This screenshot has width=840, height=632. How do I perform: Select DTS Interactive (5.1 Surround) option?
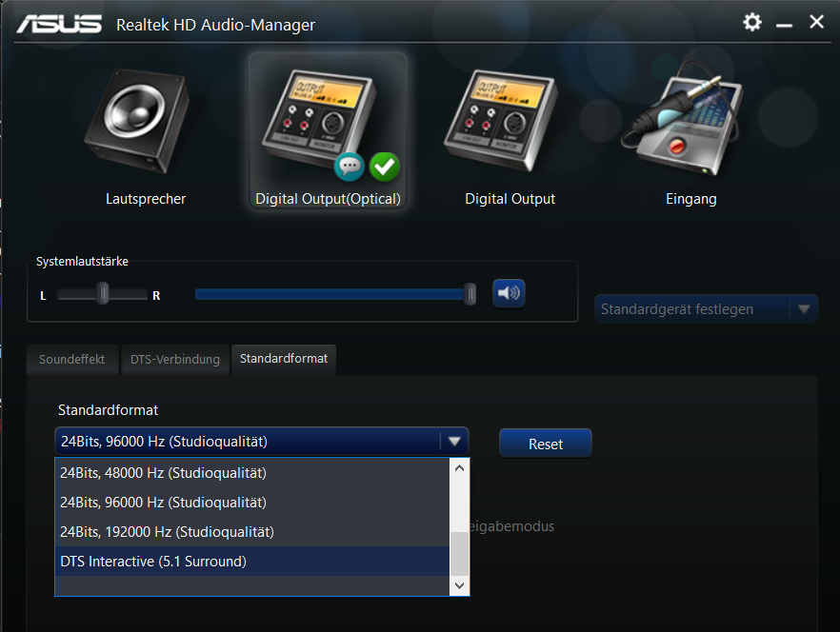pos(251,562)
